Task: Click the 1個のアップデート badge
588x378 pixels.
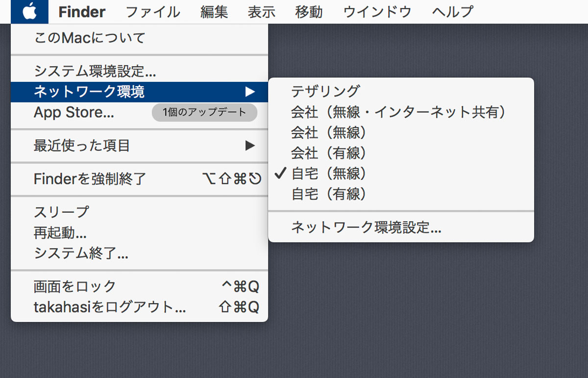Action: coord(204,112)
